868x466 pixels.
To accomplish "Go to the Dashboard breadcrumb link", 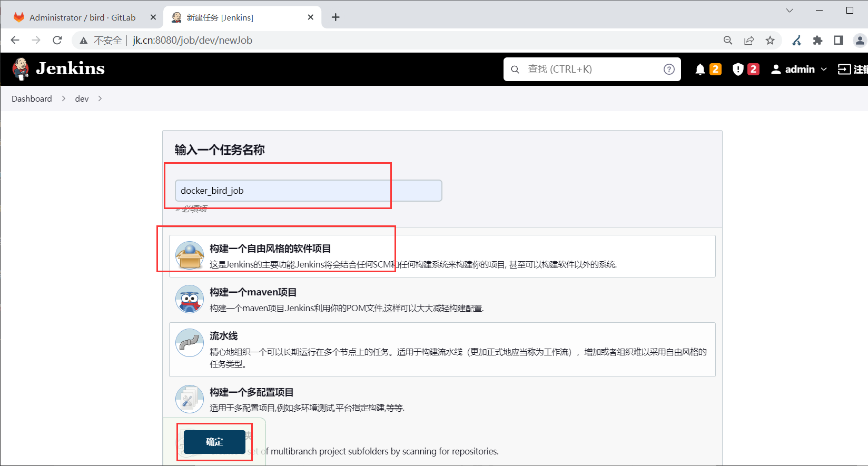I will pos(32,98).
